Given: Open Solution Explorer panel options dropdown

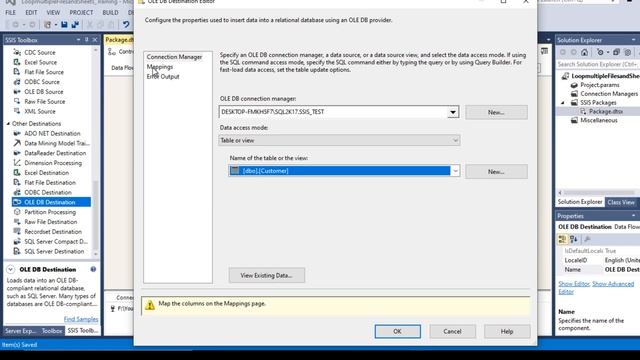Looking at the screenshot, I should pyautogui.click(x=633, y=40).
